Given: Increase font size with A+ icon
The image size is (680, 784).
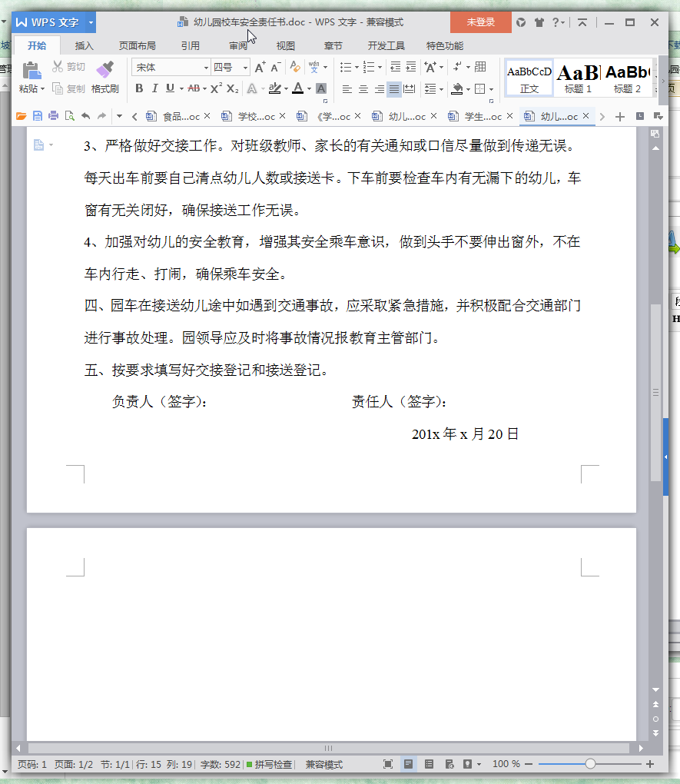Looking at the screenshot, I should (260, 67).
